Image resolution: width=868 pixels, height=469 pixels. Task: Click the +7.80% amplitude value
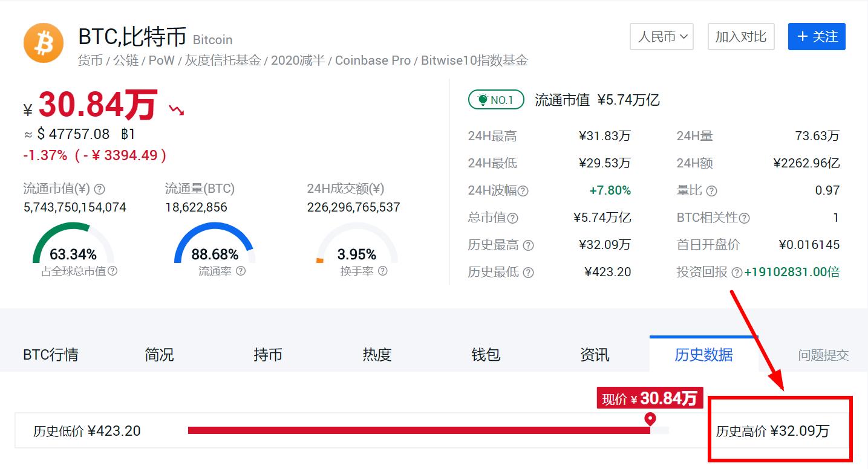pos(610,190)
